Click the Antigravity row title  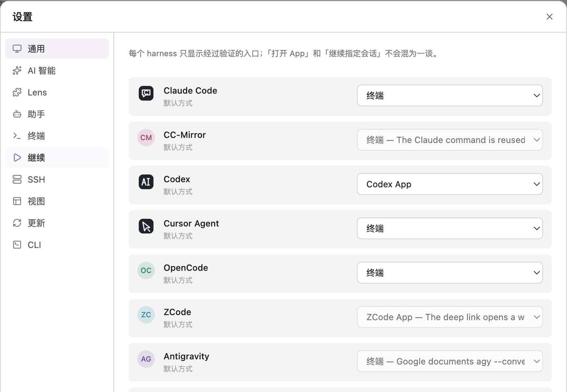tap(186, 356)
